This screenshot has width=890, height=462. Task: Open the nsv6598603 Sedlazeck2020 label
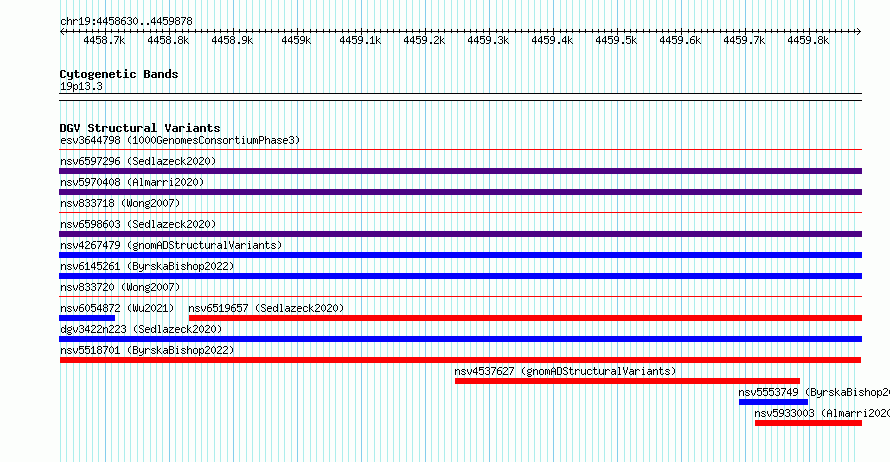click(x=138, y=224)
